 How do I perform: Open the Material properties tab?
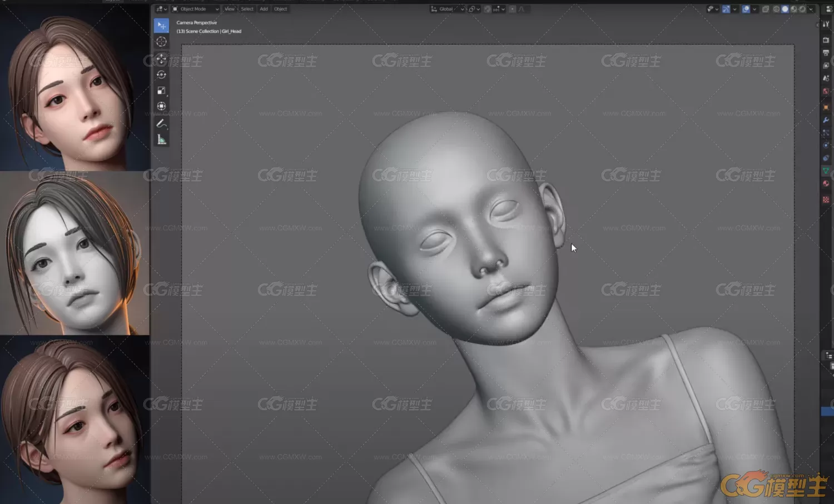click(826, 183)
